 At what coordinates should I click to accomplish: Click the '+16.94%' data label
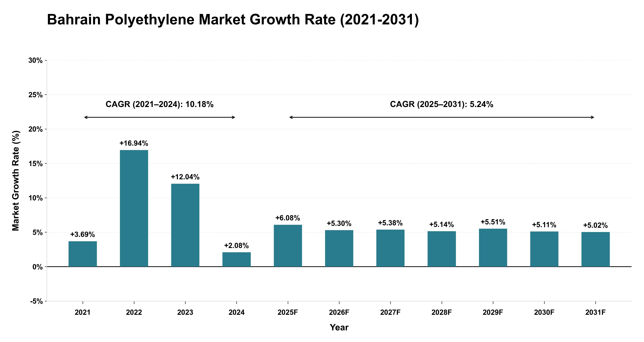coord(134,143)
